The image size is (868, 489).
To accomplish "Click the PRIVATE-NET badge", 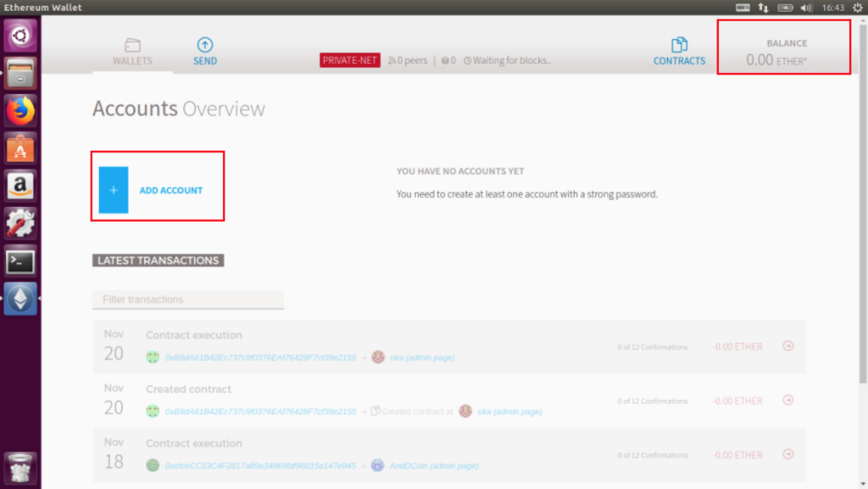I will [350, 60].
